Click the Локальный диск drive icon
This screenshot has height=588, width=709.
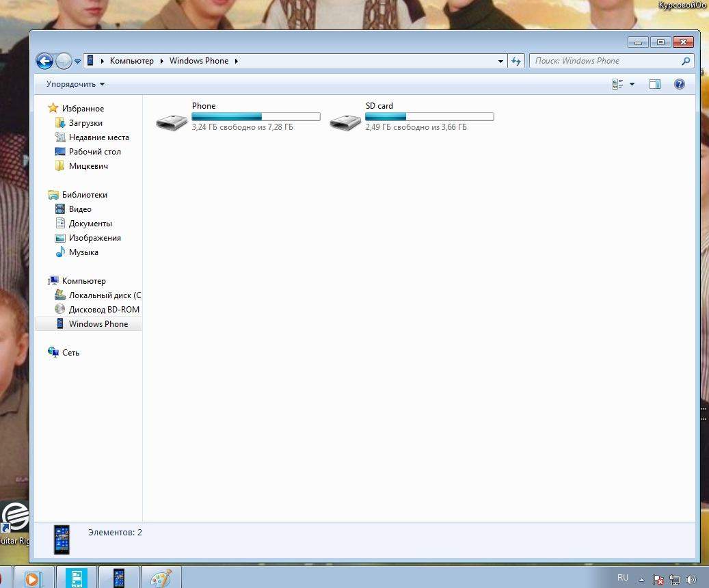[x=59, y=295]
